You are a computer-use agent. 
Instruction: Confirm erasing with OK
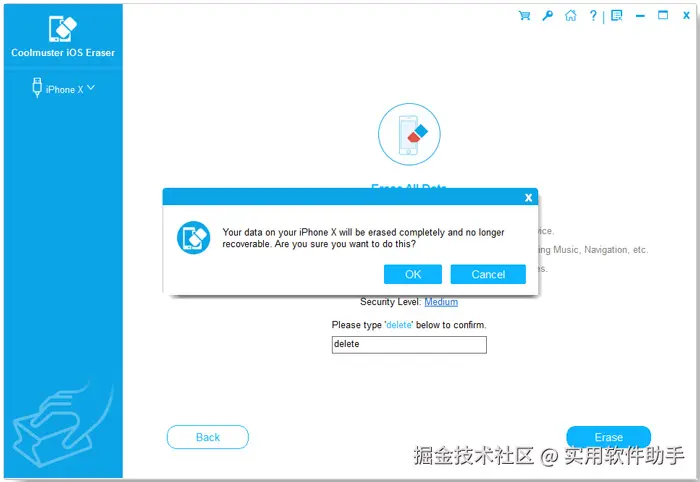pos(413,274)
